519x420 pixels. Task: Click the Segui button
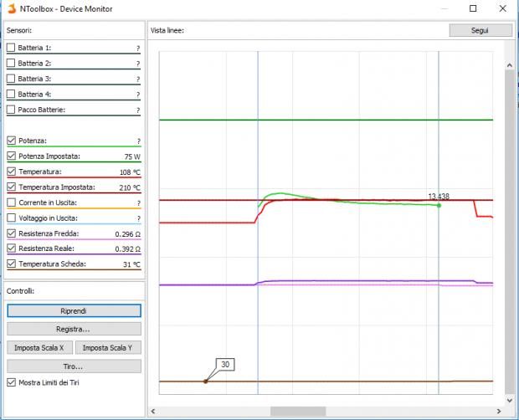(x=480, y=30)
